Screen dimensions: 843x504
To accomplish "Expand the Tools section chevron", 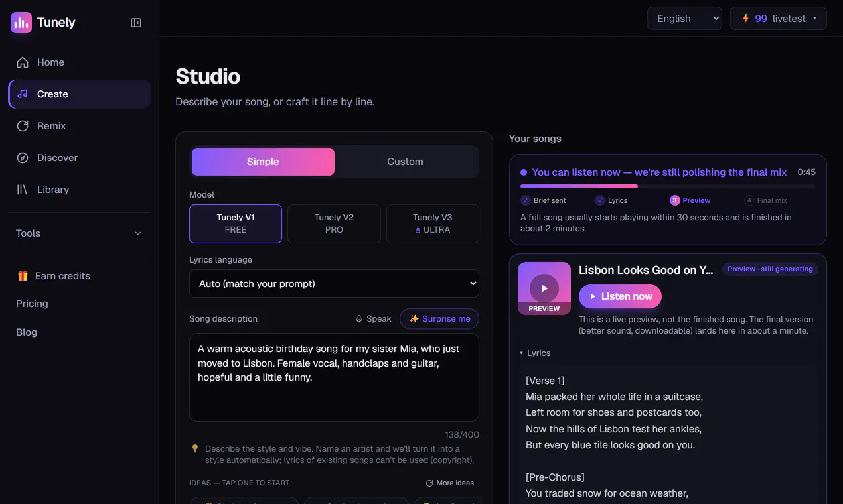I will click(138, 233).
